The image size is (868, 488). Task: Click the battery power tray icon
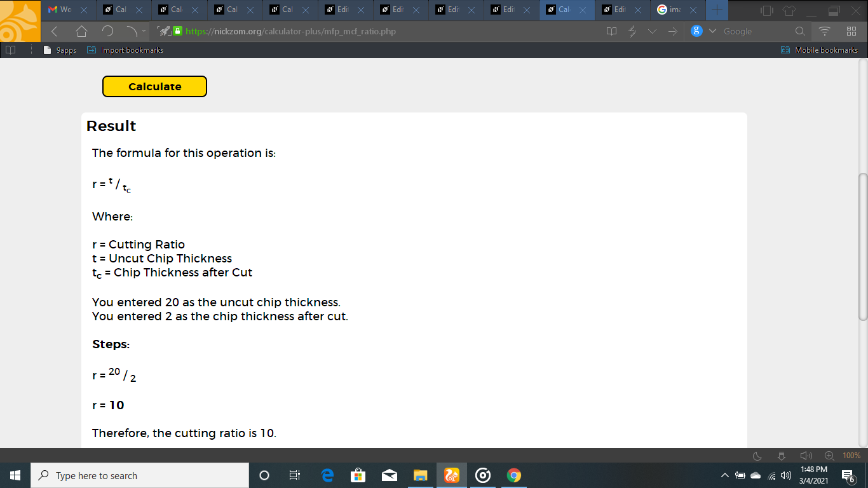740,475
